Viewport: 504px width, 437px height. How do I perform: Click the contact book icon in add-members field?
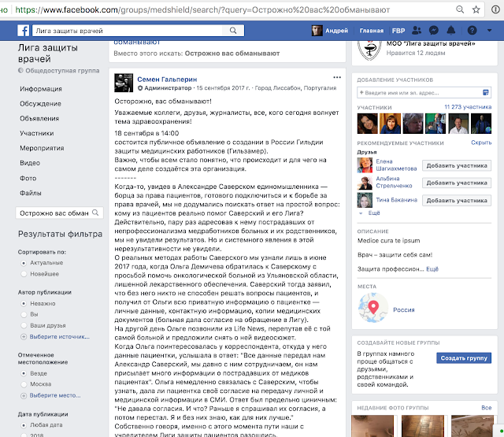pyautogui.click(x=486, y=93)
